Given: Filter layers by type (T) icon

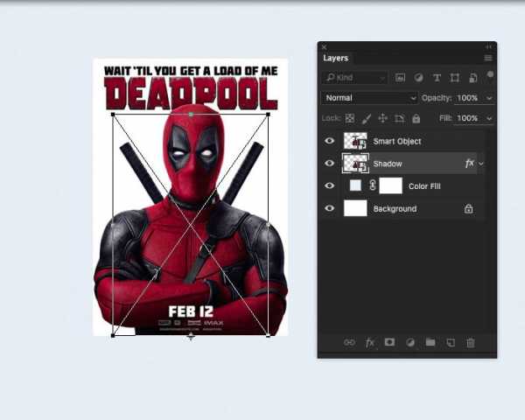Looking at the screenshot, I should 437,78.
